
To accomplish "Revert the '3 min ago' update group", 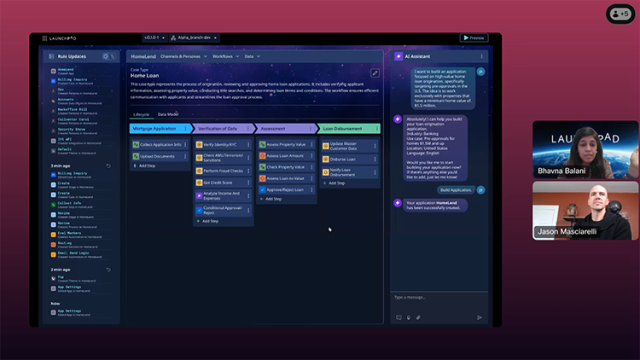I will [108, 166].
